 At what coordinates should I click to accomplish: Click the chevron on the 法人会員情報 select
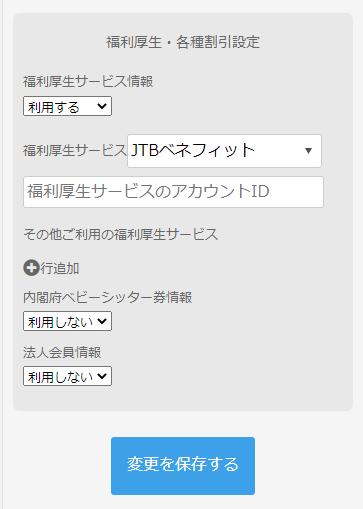click(102, 376)
